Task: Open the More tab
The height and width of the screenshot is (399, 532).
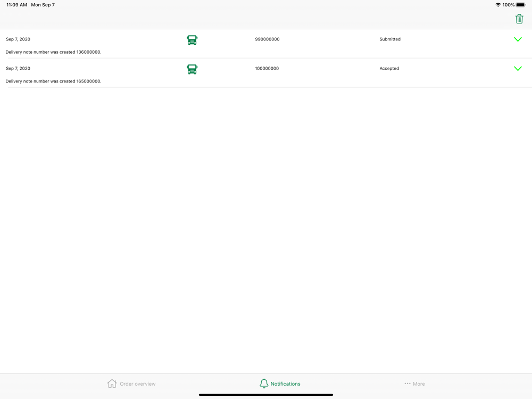Action: tap(414, 384)
